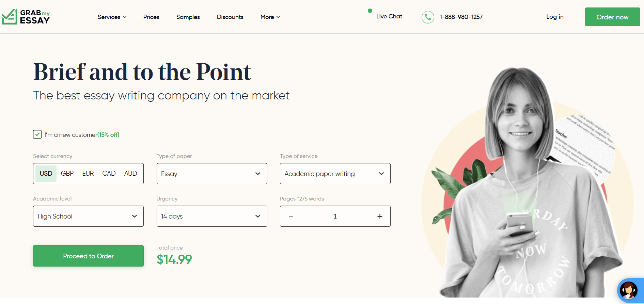644x304 pixels.
Task: Click the GrabMyEssay logo icon
Action: [x=10, y=17]
